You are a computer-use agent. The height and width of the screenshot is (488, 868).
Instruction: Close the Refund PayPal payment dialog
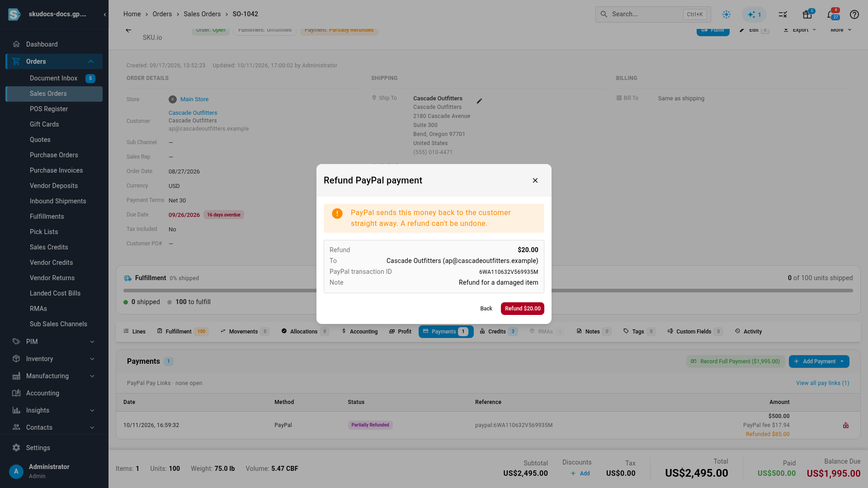point(535,180)
